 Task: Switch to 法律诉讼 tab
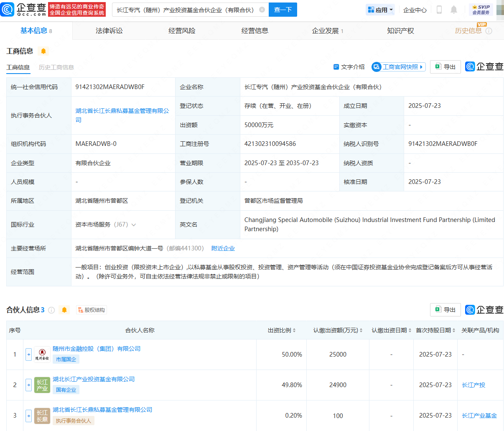[109, 31]
